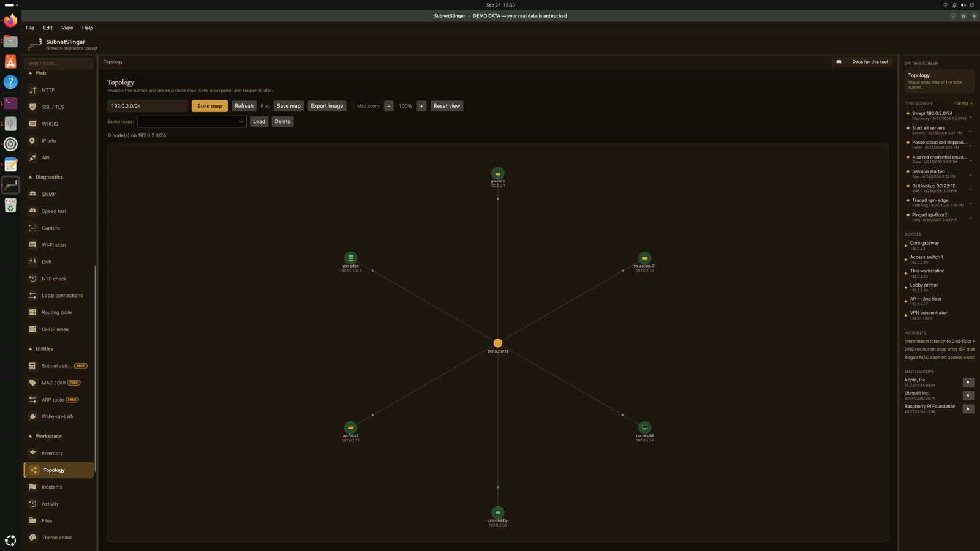The image size is (980, 551).
Task: Decrease map zoom with minus button
Action: (x=388, y=106)
